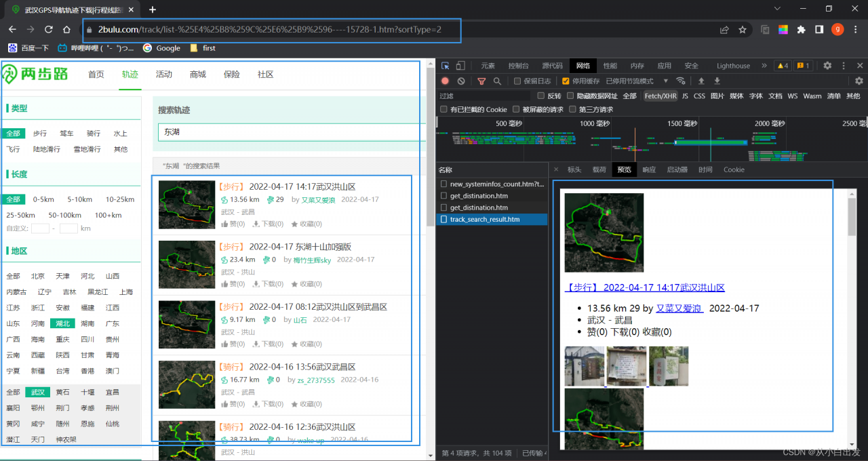The image size is (868, 461).
Task: Open Chrome's three-dot menu
Action: (856, 30)
